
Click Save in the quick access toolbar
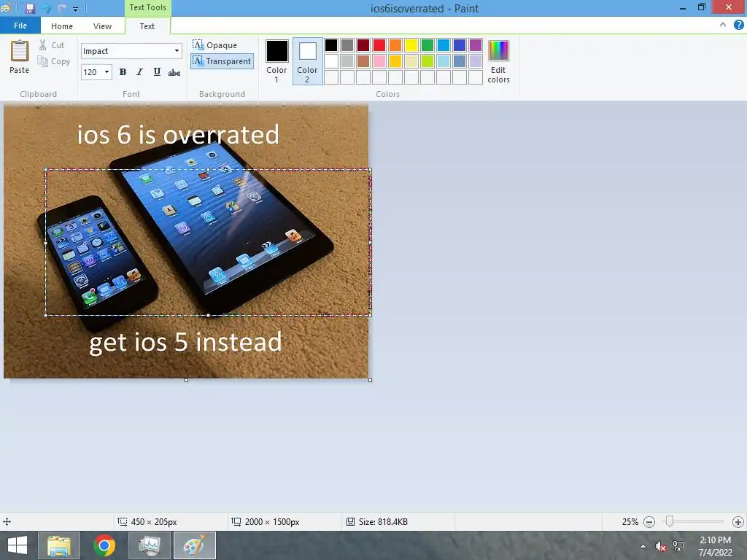pyautogui.click(x=30, y=8)
